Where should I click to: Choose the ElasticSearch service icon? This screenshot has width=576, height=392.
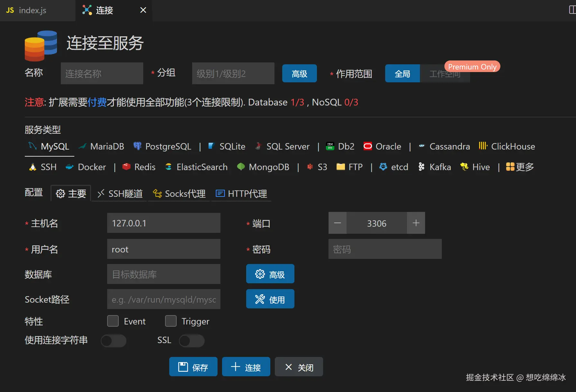point(168,167)
